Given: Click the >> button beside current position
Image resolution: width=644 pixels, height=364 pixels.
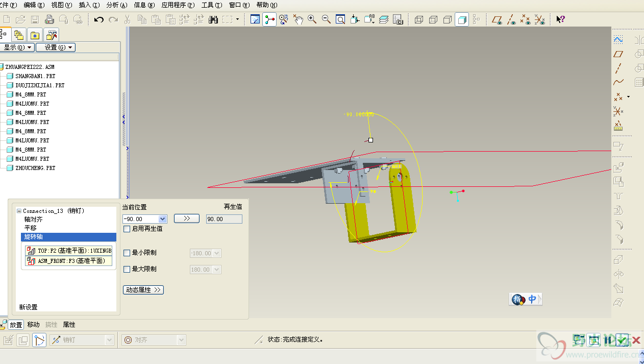Looking at the screenshot, I should pos(186,219).
